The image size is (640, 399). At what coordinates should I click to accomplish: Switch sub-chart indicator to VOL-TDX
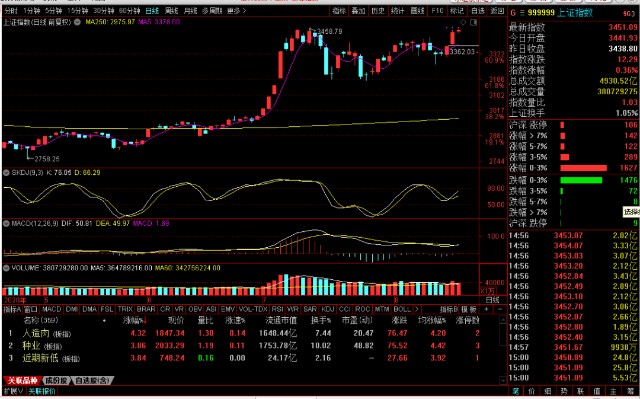click(253, 310)
